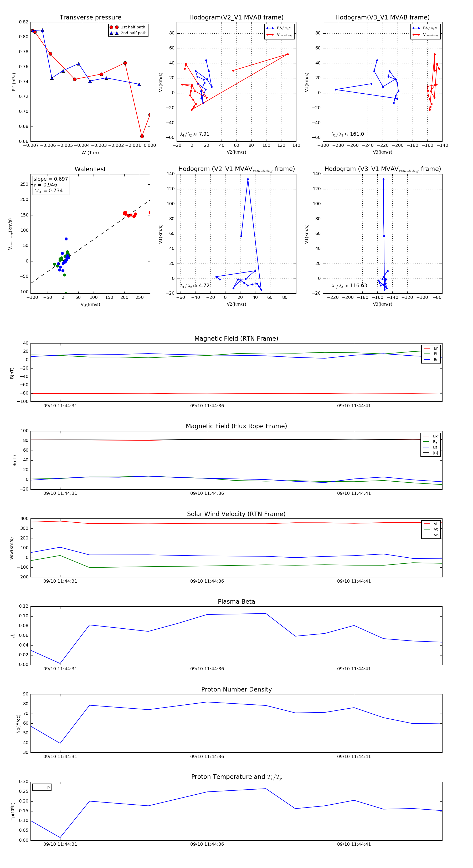Viewport: 473px width, 868px height.
Task: Click the 'WalenTest' plot title
Action: 90,169
